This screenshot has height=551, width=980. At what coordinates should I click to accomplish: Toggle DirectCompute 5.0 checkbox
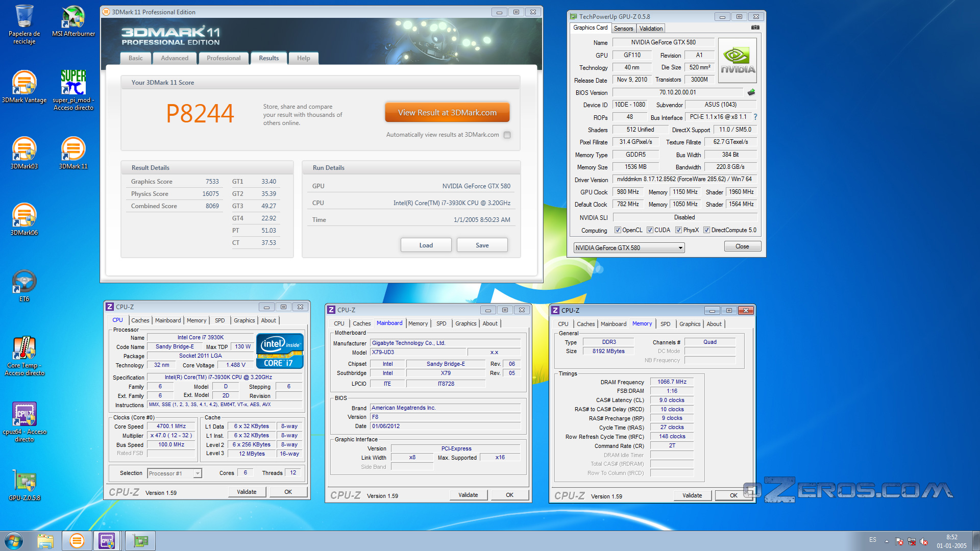pyautogui.click(x=706, y=230)
